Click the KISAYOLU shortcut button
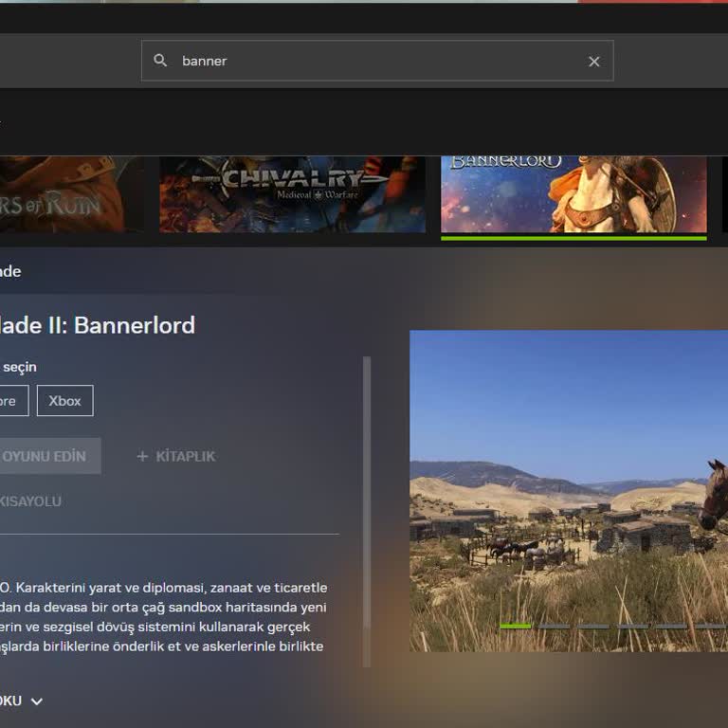The image size is (728, 728). (x=30, y=501)
